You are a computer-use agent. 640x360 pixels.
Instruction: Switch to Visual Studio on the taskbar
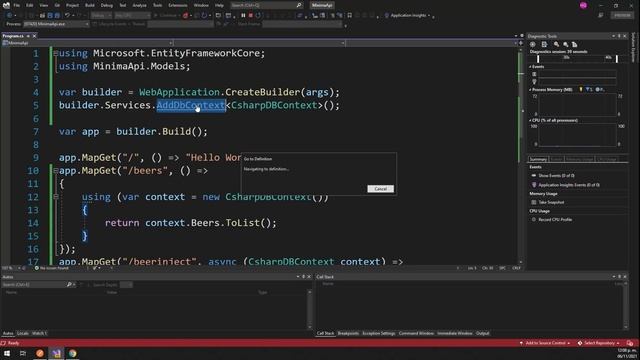coord(56,353)
